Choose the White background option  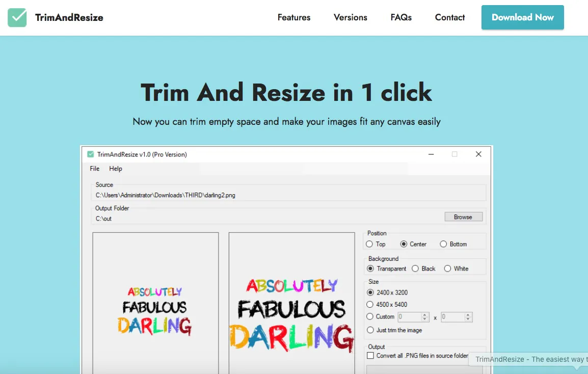tap(447, 269)
